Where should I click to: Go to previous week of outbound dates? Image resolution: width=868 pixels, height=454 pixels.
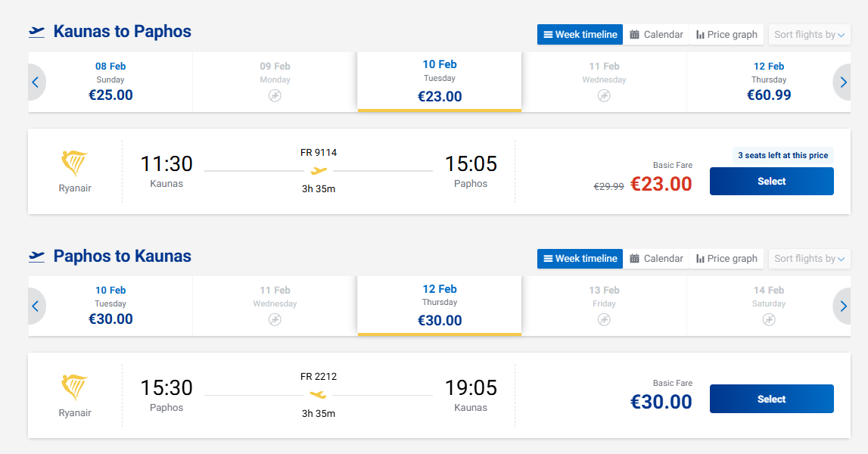[x=36, y=82]
